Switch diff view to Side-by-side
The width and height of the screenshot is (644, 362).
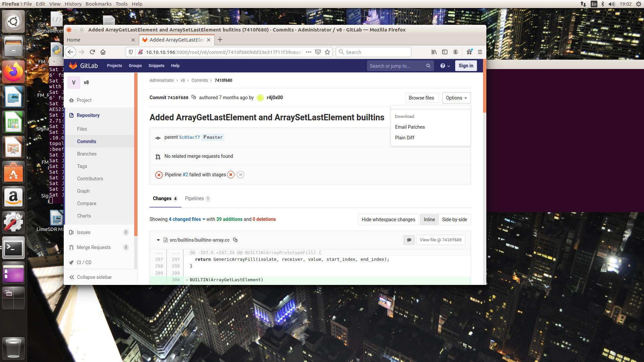coord(454,220)
